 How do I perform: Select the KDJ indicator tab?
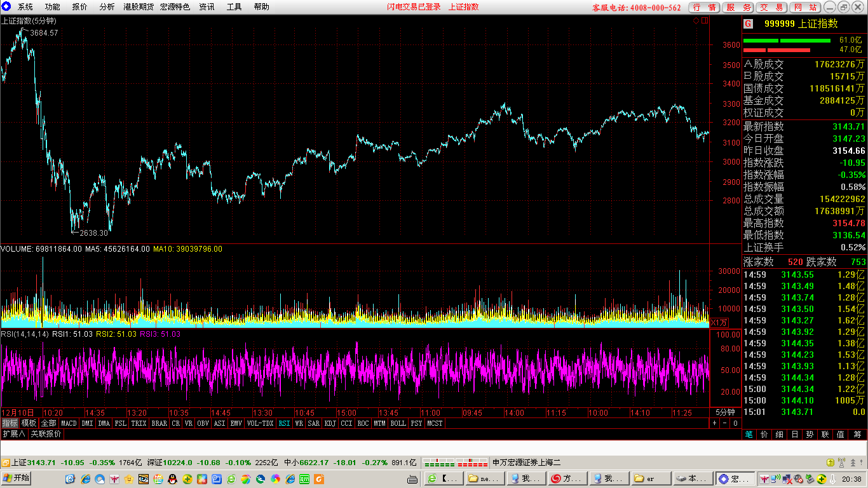[330, 423]
